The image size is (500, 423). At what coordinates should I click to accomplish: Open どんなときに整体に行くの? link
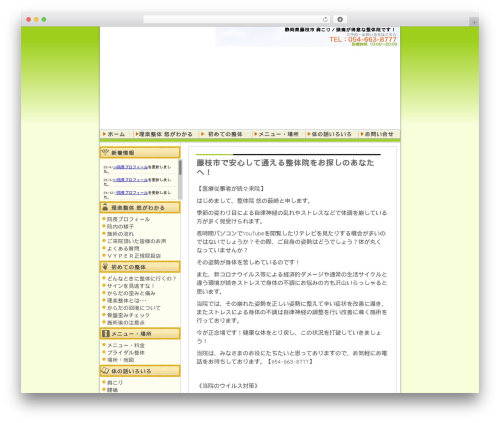point(142,278)
